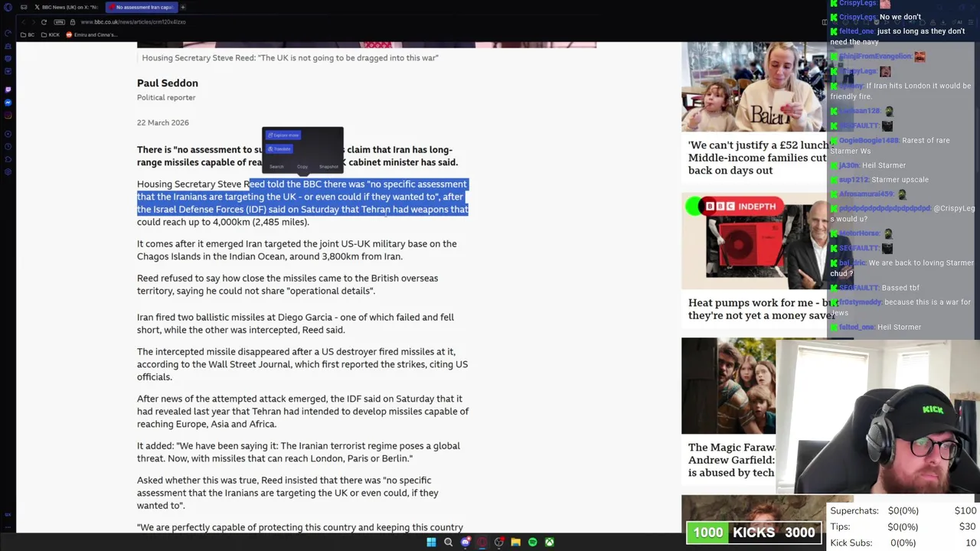Click the Messenger icon in the browser sidebar
980x551 pixels.
pos(8,103)
